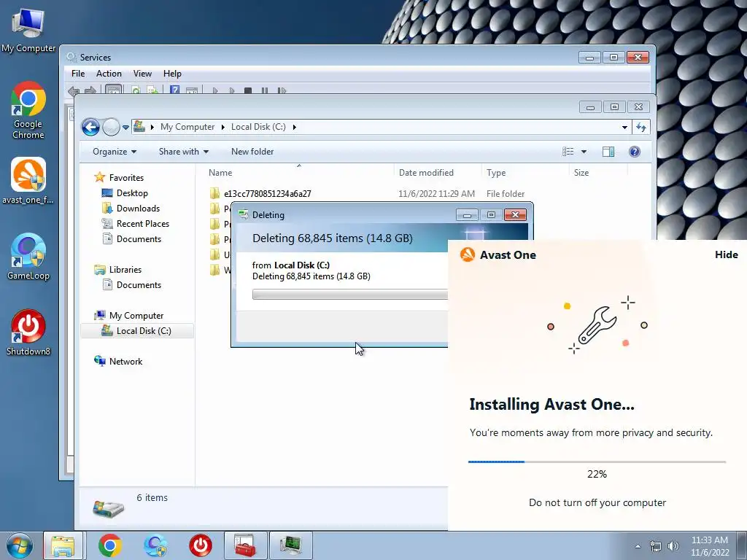
Task: Toggle the preview pane icon
Action: (608, 152)
